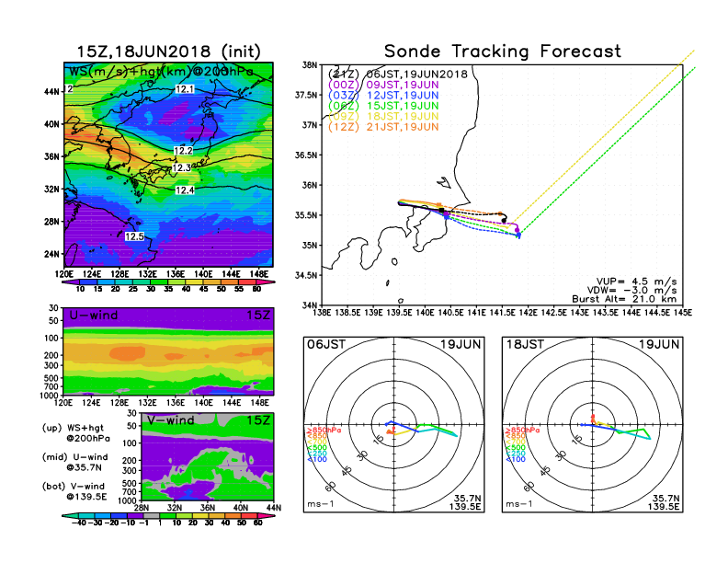This screenshot has height=563, width=728.
Task: Click the "Sonde Tracking Forecast" title
Action: [503, 52]
